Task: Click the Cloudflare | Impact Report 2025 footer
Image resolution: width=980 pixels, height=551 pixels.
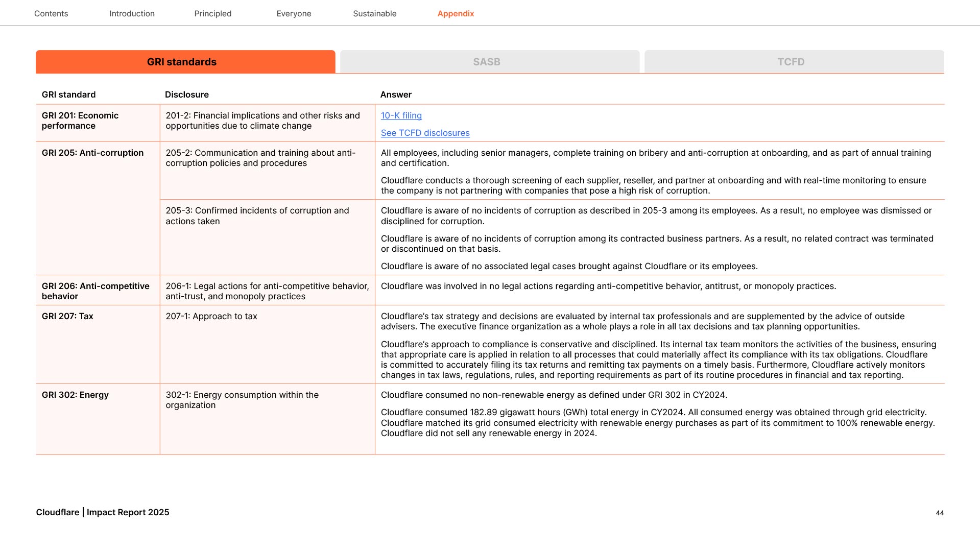Action: click(x=103, y=513)
